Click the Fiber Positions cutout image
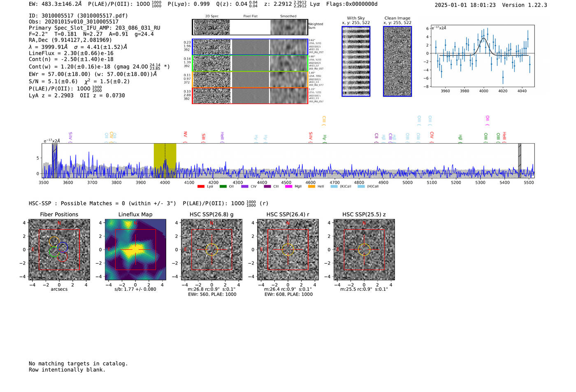The width and height of the screenshot is (576, 392). pyautogui.click(x=59, y=250)
